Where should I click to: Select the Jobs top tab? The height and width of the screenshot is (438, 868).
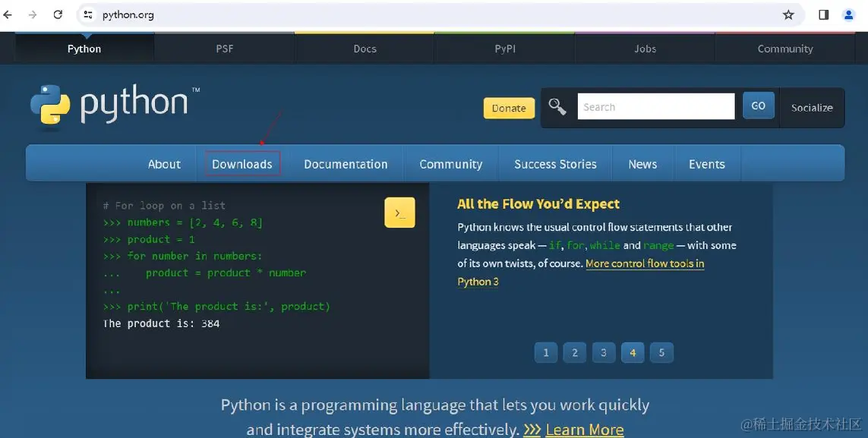point(645,49)
